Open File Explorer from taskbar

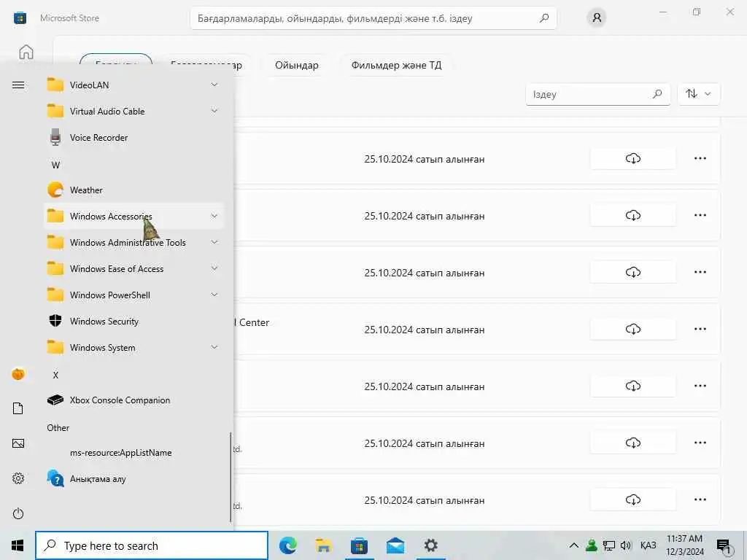[323, 545]
